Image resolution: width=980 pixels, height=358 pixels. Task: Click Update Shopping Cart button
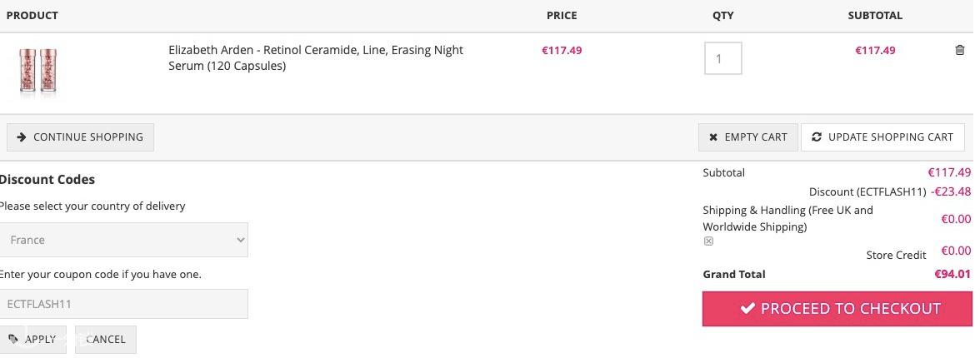(x=882, y=137)
